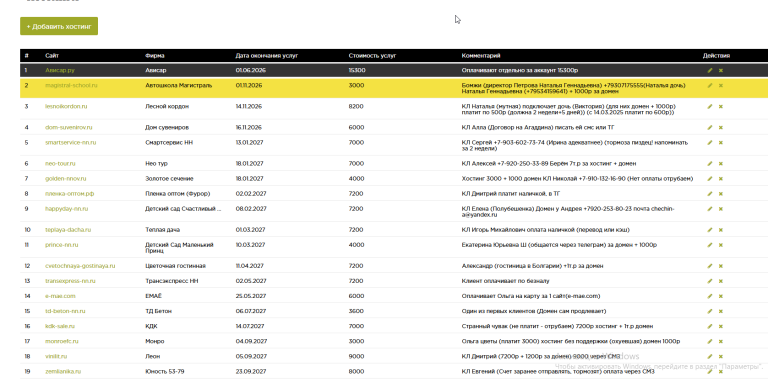Screen dimensions: 768x383
Task: Open the td-beton-nn.ru link
Action: [x=65, y=311]
